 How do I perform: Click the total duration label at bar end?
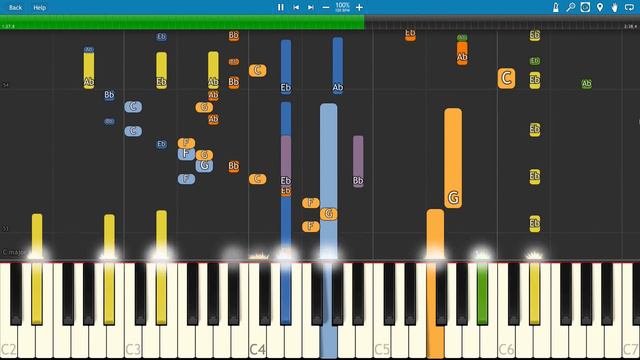click(631, 27)
